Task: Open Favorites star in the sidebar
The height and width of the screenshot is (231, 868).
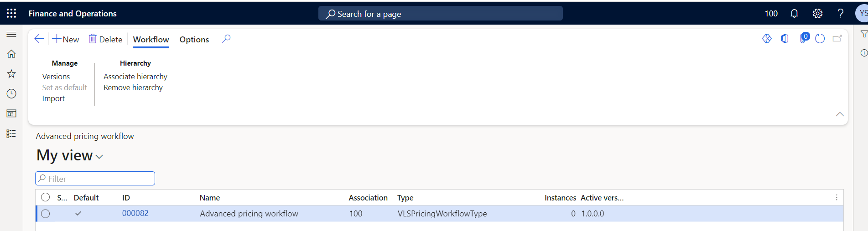Action: click(11, 74)
